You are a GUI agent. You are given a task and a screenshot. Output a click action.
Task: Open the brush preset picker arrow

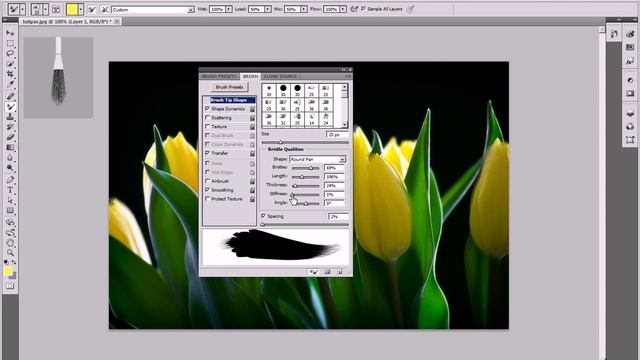click(45, 9)
